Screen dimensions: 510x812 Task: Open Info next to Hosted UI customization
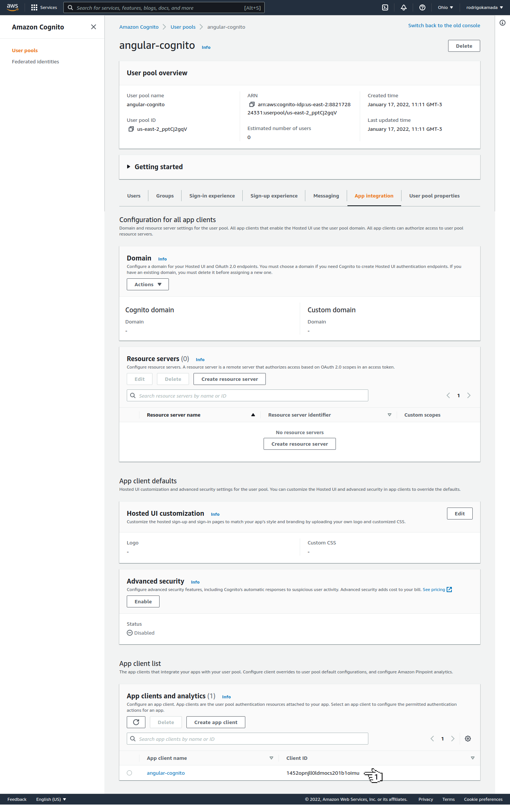coord(215,514)
